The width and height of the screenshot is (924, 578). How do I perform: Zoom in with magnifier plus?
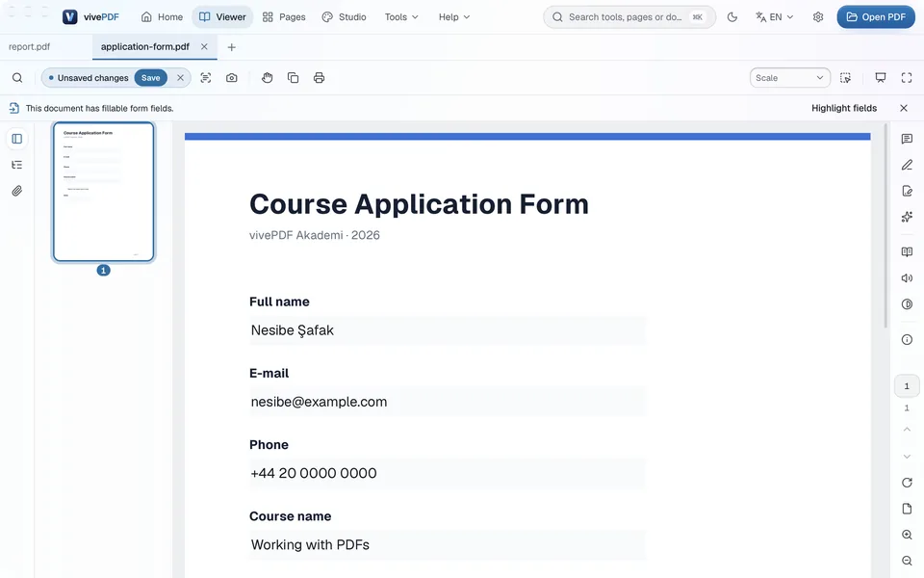[x=907, y=535]
